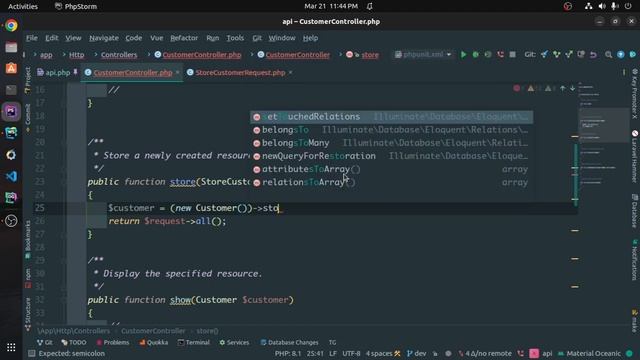
Task: Open the Bookmarks tool window
Action: (x=28, y=239)
